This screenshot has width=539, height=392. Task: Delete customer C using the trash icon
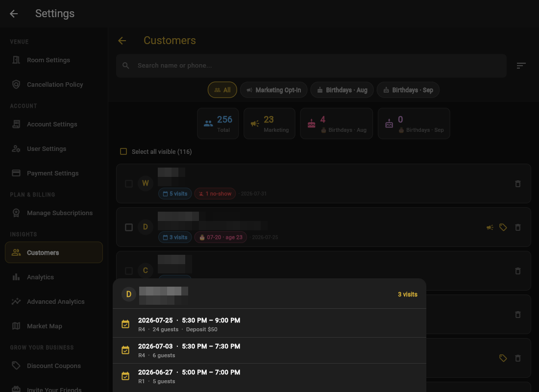[518, 271]
